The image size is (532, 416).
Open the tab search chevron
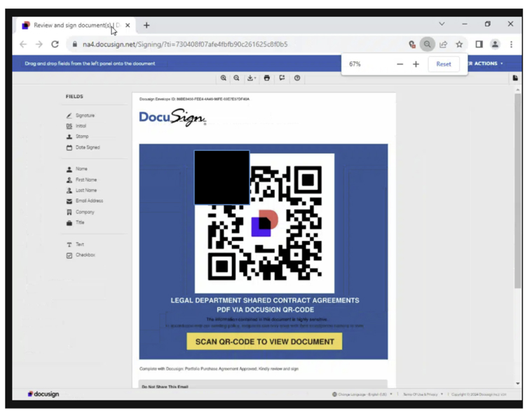[x=442, y=24]
